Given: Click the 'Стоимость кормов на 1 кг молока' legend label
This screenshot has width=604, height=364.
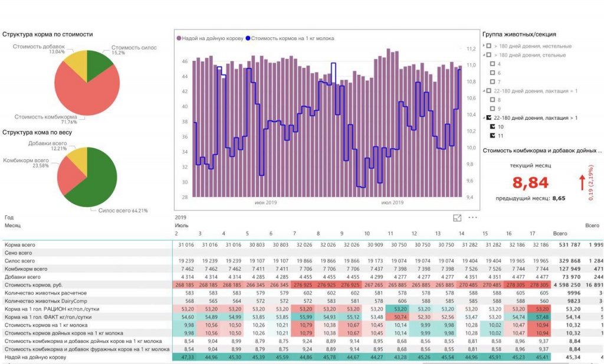Looking at the screenshot, I should coord(293,38).
